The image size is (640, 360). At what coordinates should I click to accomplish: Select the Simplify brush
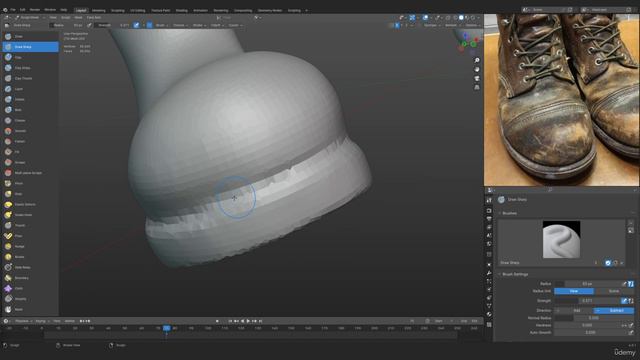click(30, 299)
